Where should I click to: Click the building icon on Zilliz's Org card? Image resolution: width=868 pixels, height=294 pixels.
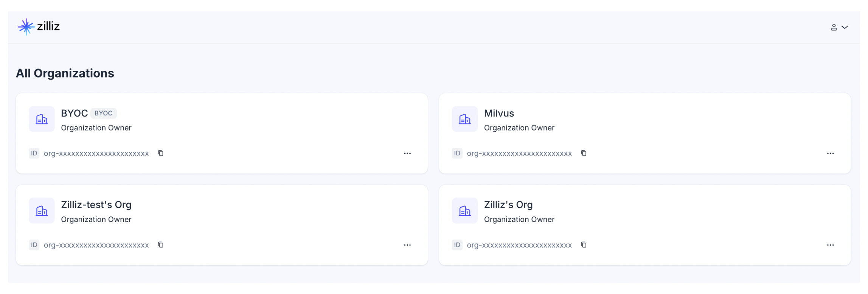[464, 210]
